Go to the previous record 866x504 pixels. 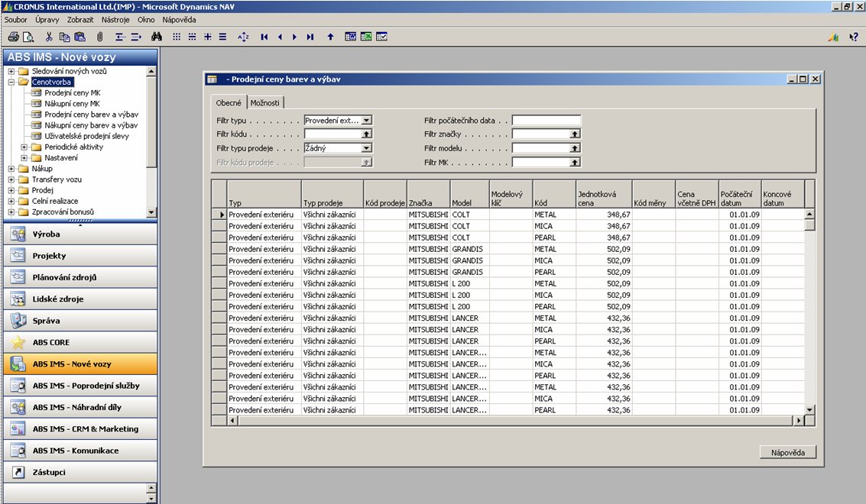tap(280, 37)
